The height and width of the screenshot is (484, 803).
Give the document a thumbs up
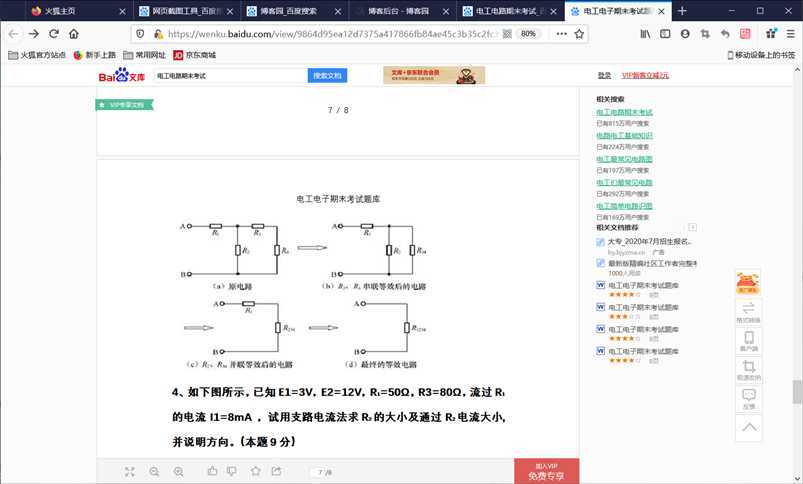click(213, 471)
